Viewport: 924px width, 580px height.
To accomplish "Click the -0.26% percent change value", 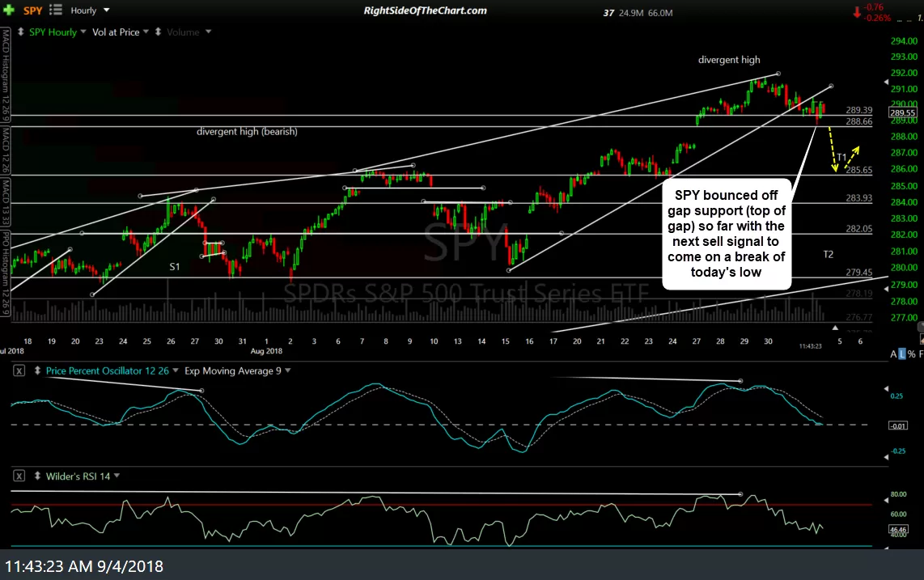I will point(876,18).
